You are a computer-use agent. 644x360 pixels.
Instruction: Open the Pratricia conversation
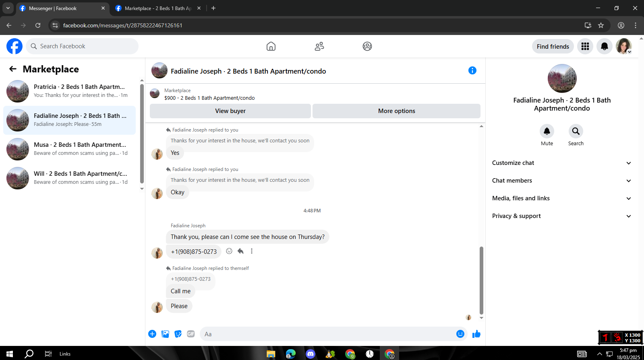70,91
